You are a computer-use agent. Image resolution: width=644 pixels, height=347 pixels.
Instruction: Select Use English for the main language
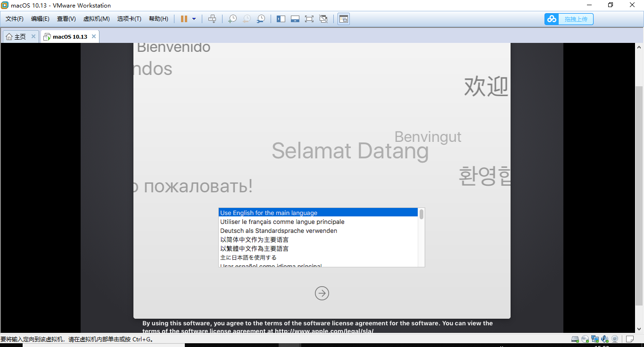318,213
